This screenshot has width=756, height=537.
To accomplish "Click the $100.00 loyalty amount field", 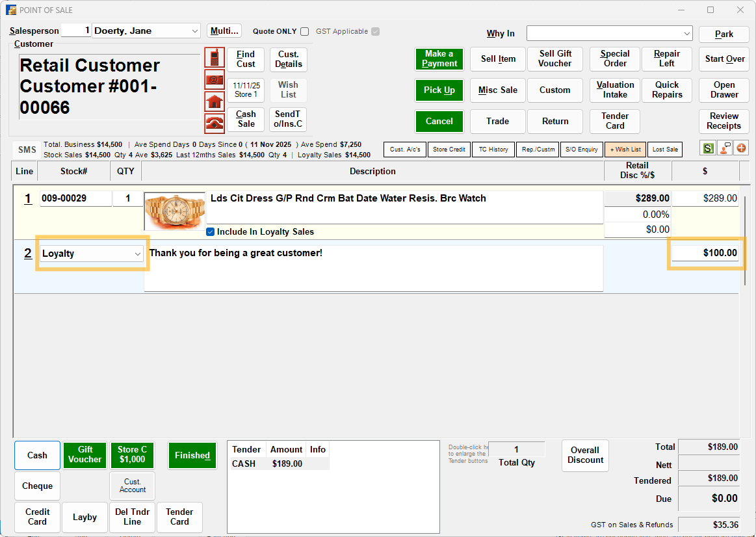I will 705,253.
